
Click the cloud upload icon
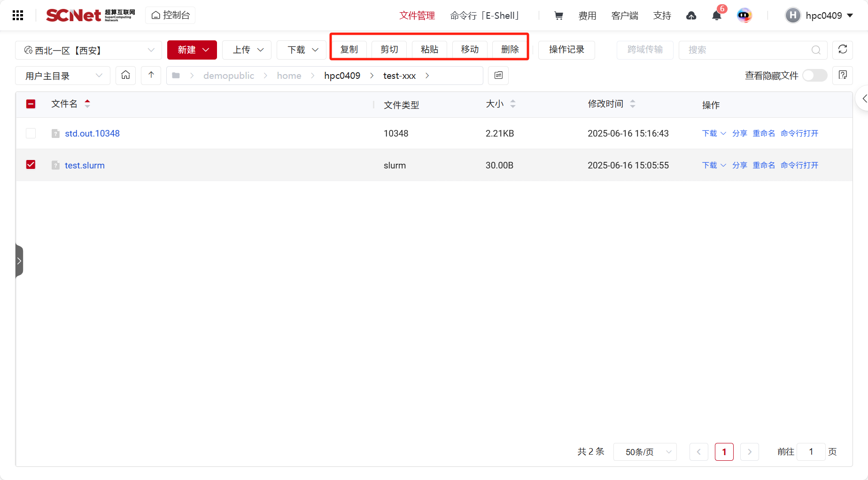691,15
